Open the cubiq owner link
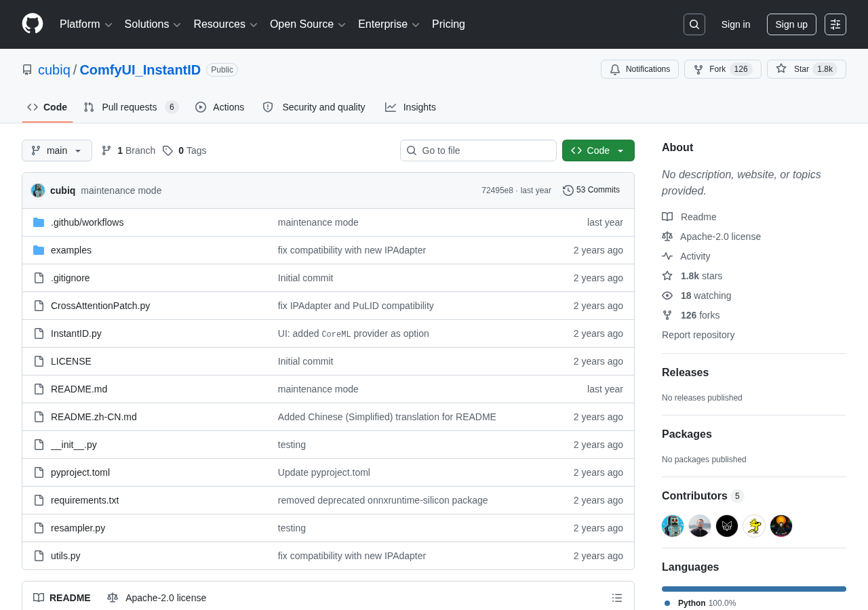 coord(54,70)
